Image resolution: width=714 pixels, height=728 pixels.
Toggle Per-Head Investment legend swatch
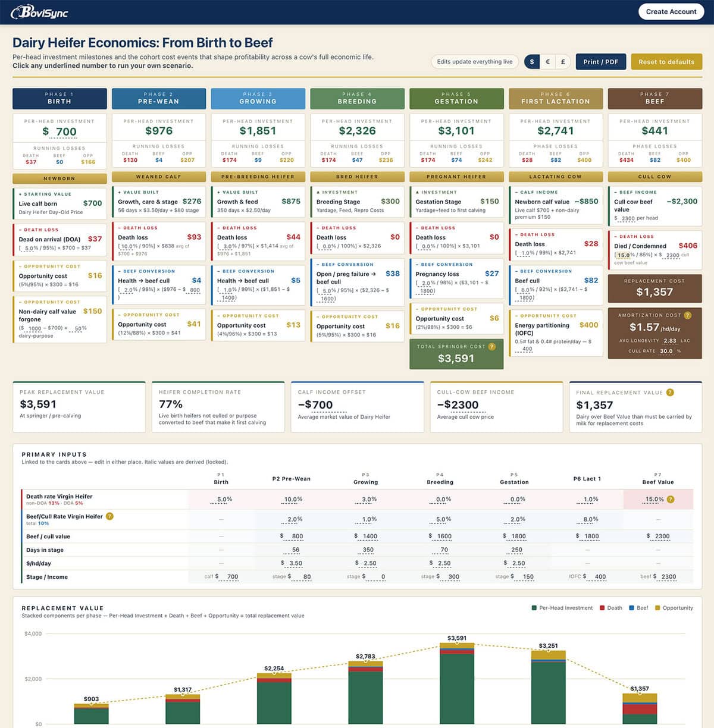coord(534,608)
